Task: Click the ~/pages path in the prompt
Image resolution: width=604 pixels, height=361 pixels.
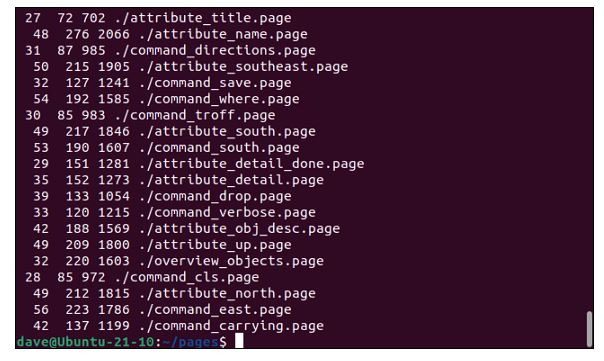Action: [x=190, y=342]
